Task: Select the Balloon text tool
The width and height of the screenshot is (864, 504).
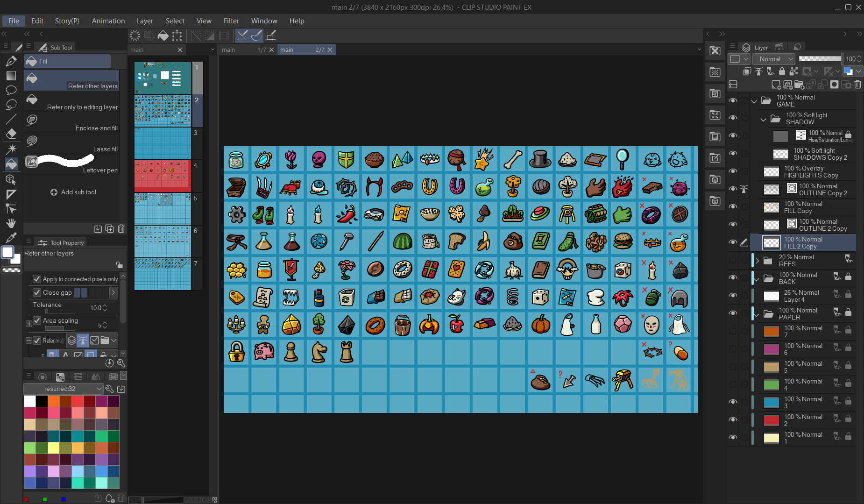Action: pos(11,90)
